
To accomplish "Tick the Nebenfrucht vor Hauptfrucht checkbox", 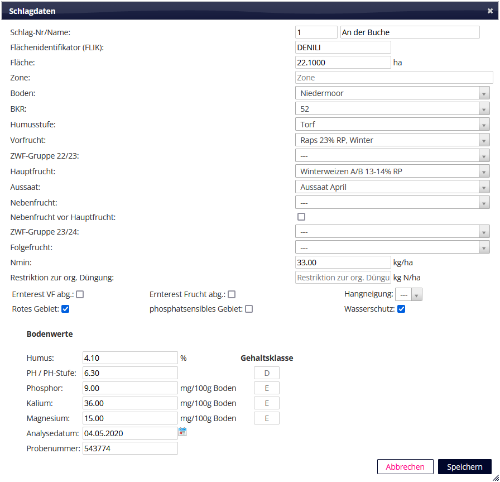I will click(x=301, y=217).
